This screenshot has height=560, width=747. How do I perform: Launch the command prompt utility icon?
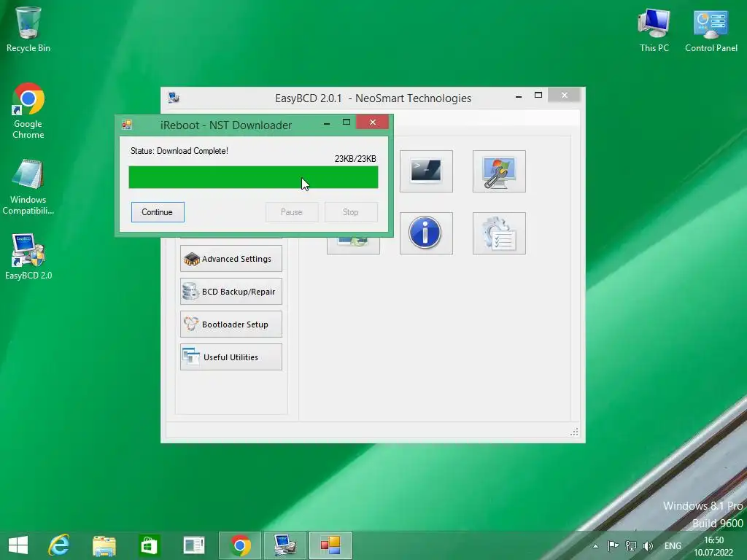coord(426,171)
